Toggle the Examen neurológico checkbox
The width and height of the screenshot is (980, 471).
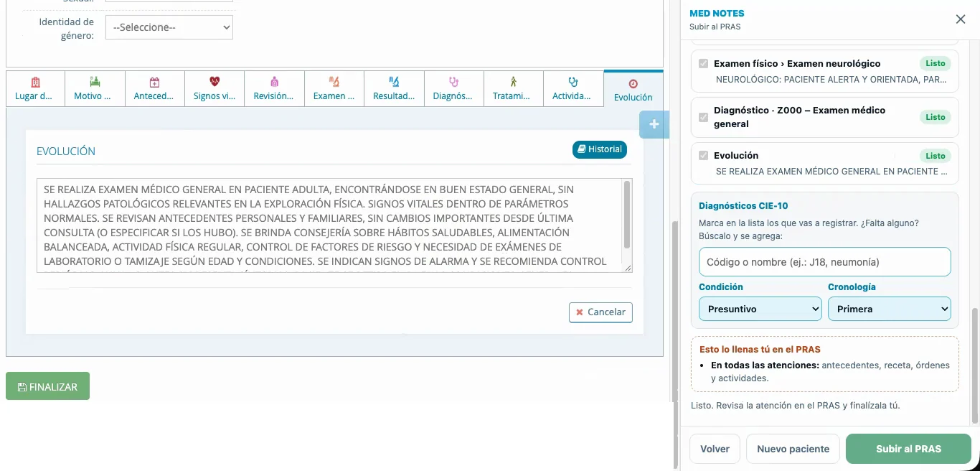pyautogui.click(x=704, y=63)
